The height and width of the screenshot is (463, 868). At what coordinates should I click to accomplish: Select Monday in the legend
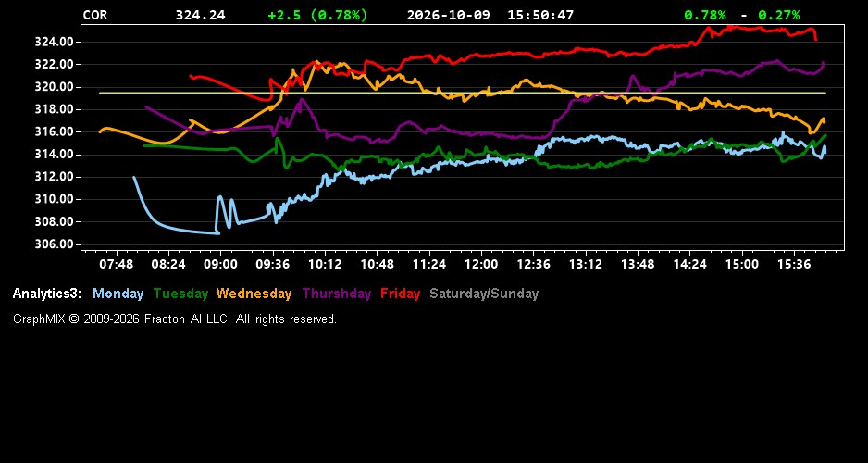tap(118, 294)
